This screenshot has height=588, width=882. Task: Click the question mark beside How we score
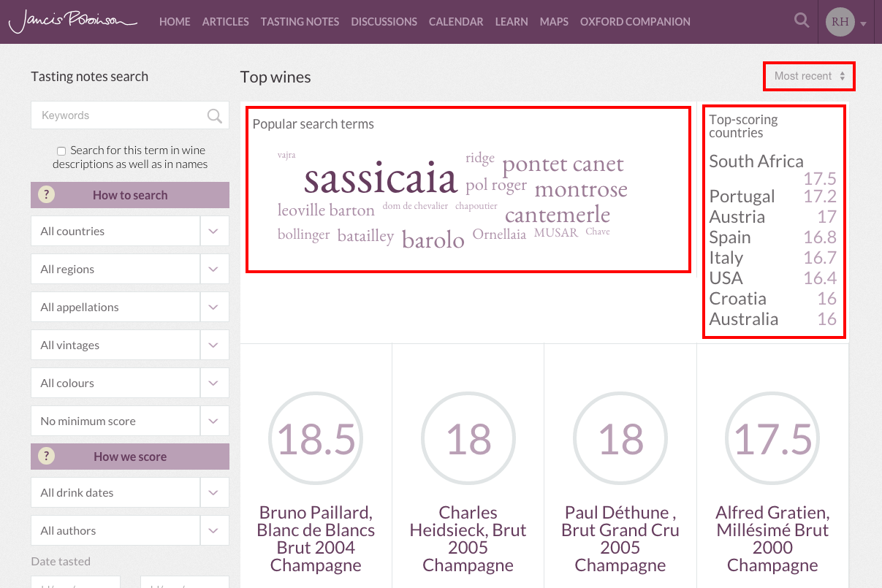pos(46,457)
